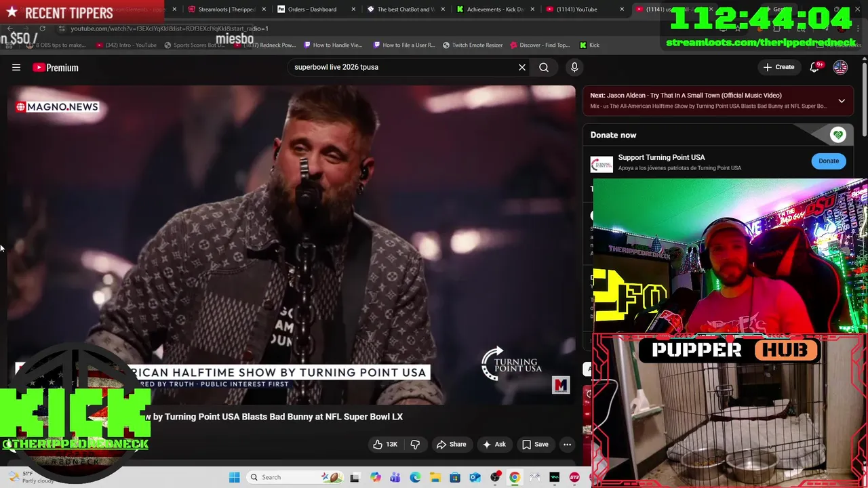Viewport: 868px width, 488px height.
Task: Open How to Handle Vie... bookmark
Action: pyautogui.click(x=333, y=45)
